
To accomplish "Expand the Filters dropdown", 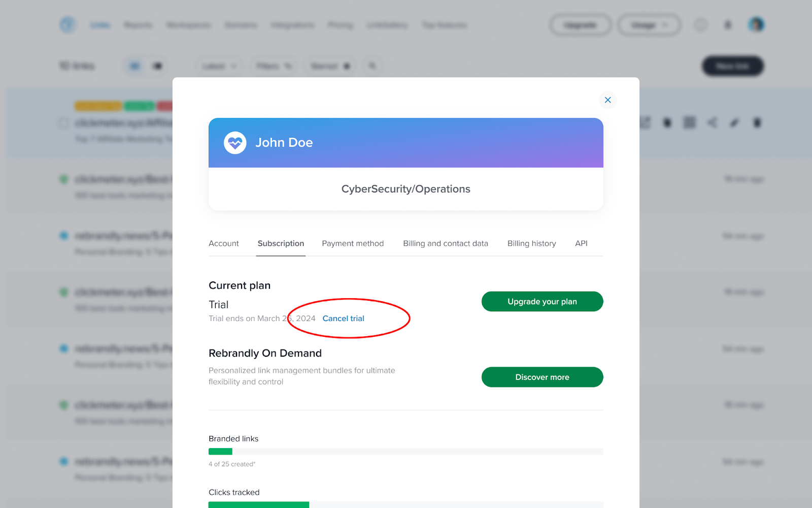I will [x=274, y=66].
